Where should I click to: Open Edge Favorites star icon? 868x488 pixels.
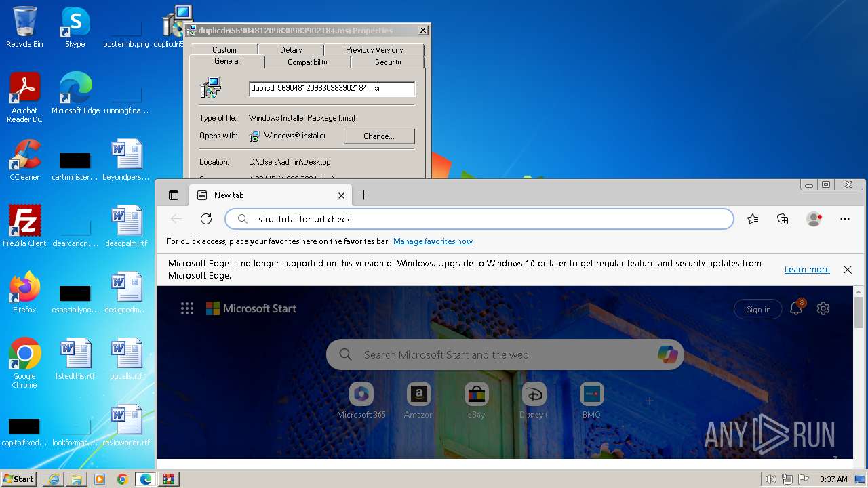pyautogui.click(x=753, y=219)
